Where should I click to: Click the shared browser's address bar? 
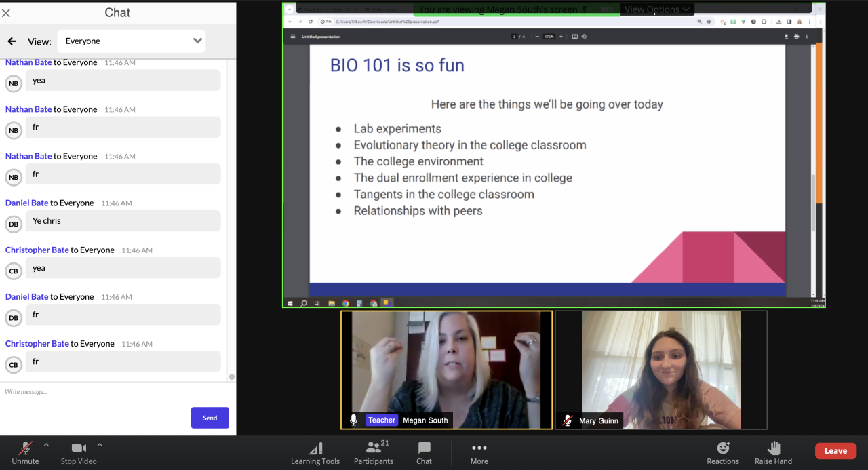tap(509, 22)
